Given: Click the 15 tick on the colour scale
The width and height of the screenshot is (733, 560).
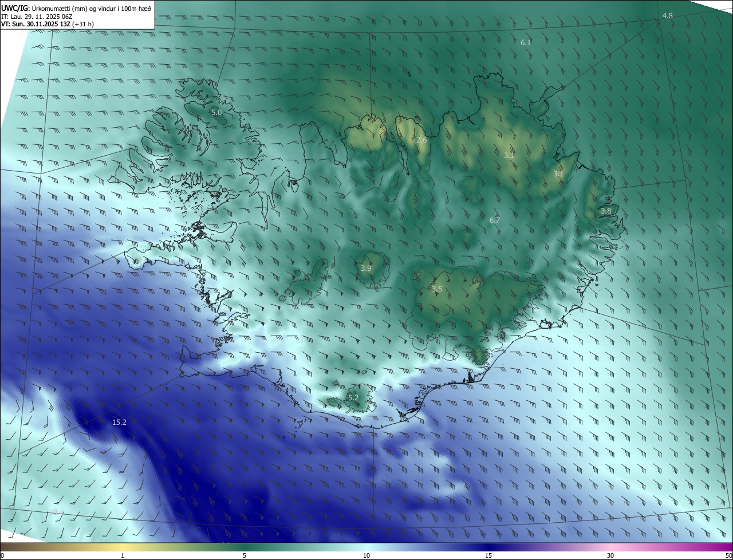Looking at the screenshot, I should pyautogui.click(x=488, y=555).
